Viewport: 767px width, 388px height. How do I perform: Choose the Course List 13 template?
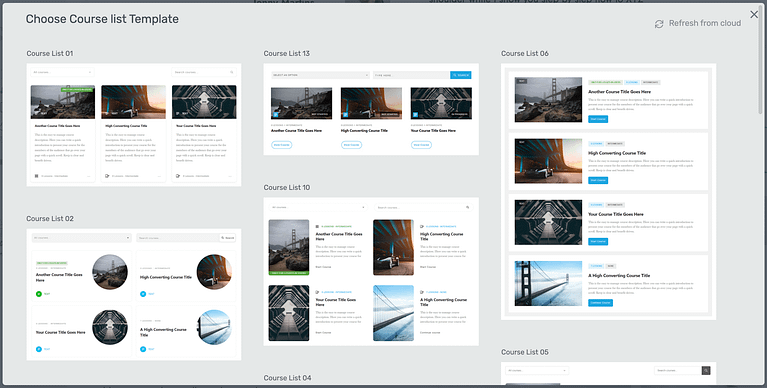click(x=371, y=109)
